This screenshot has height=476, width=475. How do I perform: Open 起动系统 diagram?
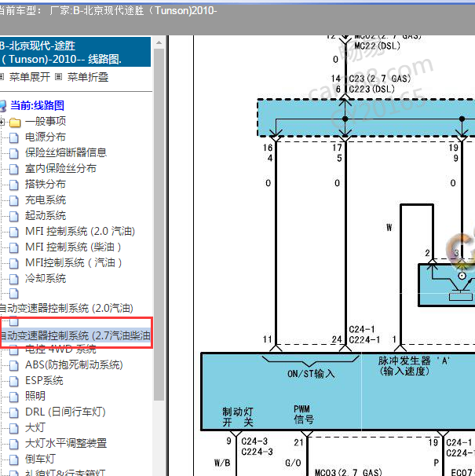pyautogui.click(x=46, y=215)
